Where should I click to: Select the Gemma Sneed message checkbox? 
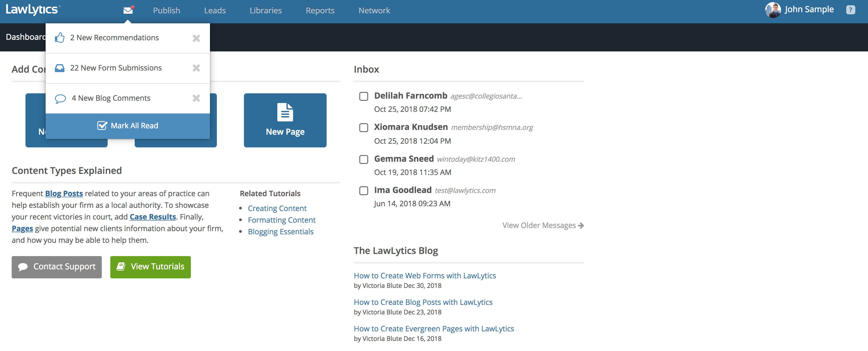tap(363, 159)
